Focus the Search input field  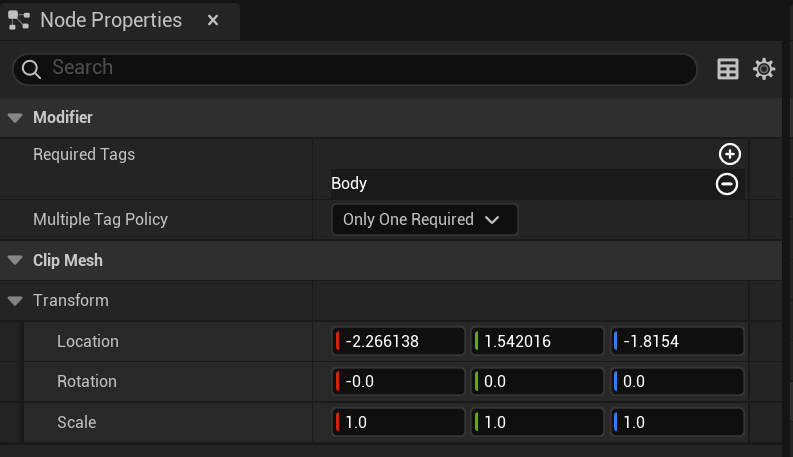pos(355,69)
